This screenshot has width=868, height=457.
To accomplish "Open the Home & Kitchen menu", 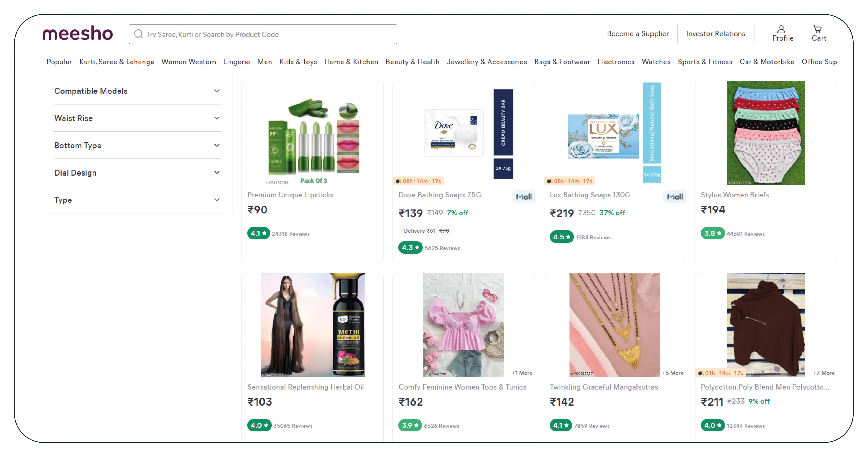I will (351, 62).
